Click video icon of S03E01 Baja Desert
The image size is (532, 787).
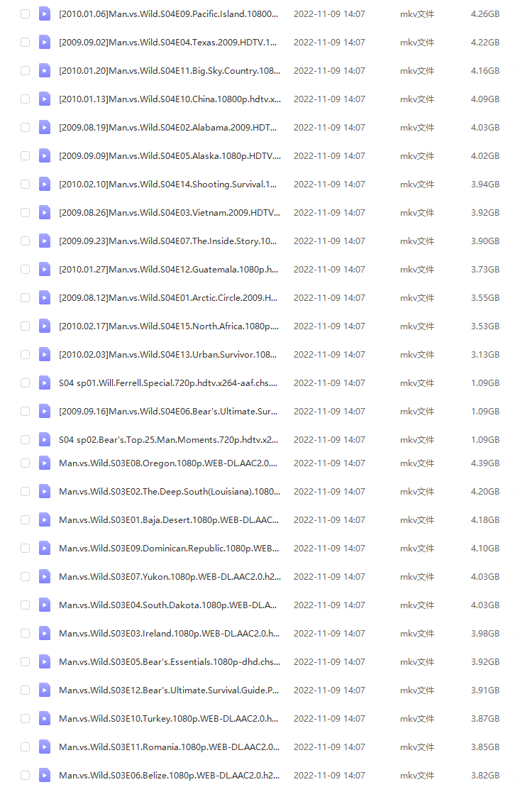click(x=45, y=519)
